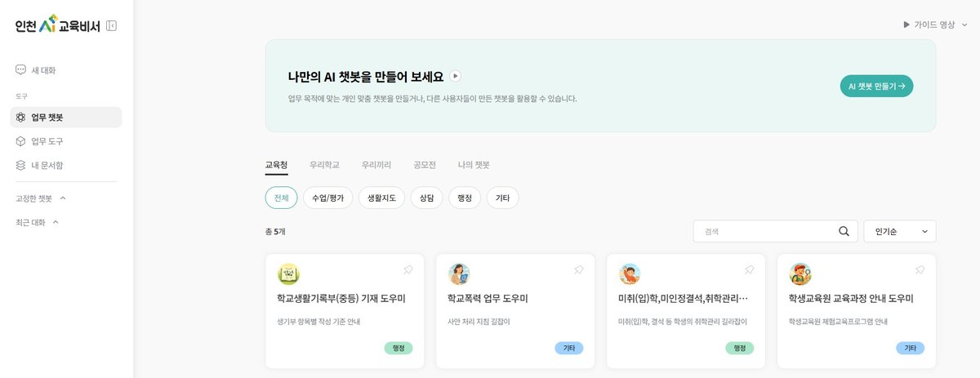Open the 인기순 sort dropdown
980x378 pixels.
(900, 231)
